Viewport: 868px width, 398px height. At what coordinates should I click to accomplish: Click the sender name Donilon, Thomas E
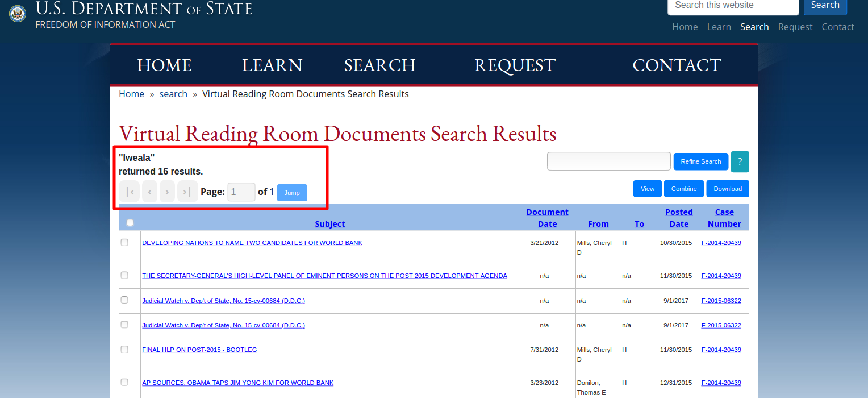pyautogui.click(x=592, y=388)
